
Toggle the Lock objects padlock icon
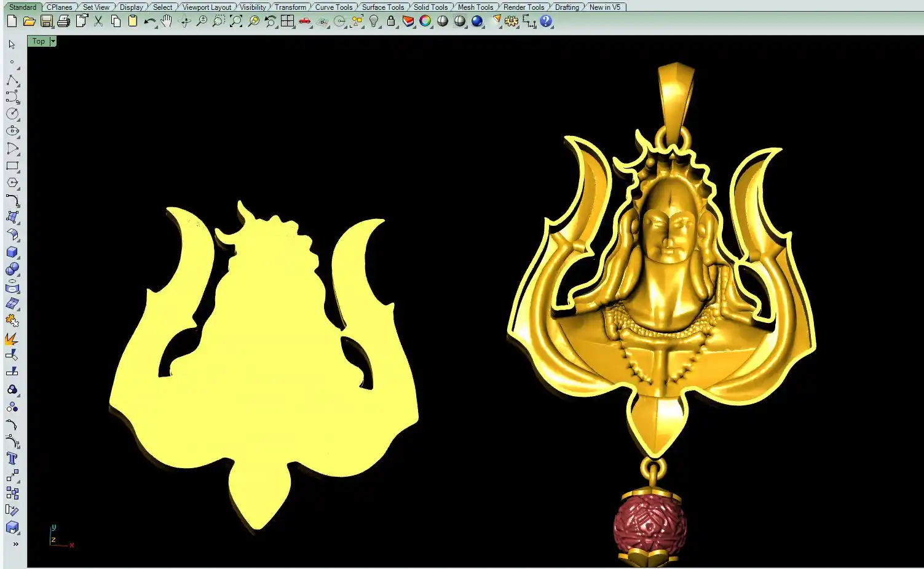[x=391, y=22]
